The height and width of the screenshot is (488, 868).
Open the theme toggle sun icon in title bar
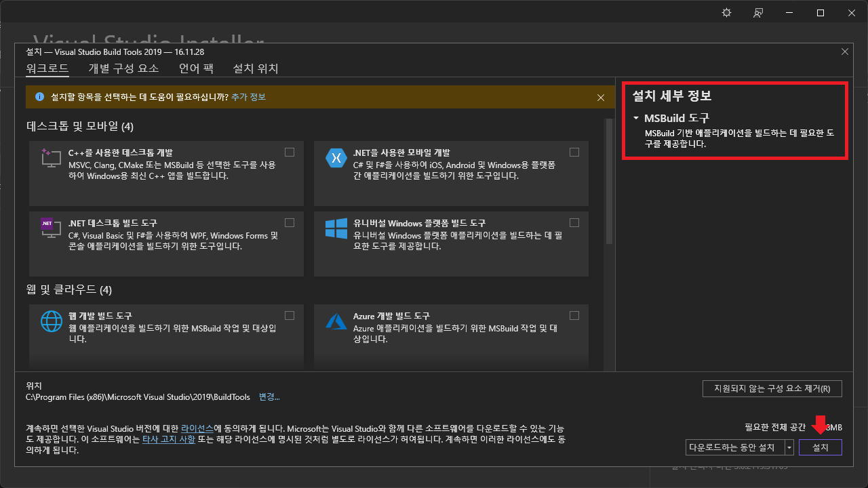click(727, 13)
